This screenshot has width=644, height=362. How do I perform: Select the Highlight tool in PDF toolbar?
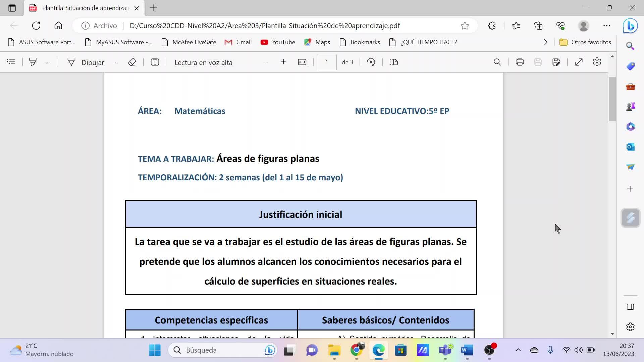pos(33,62)
